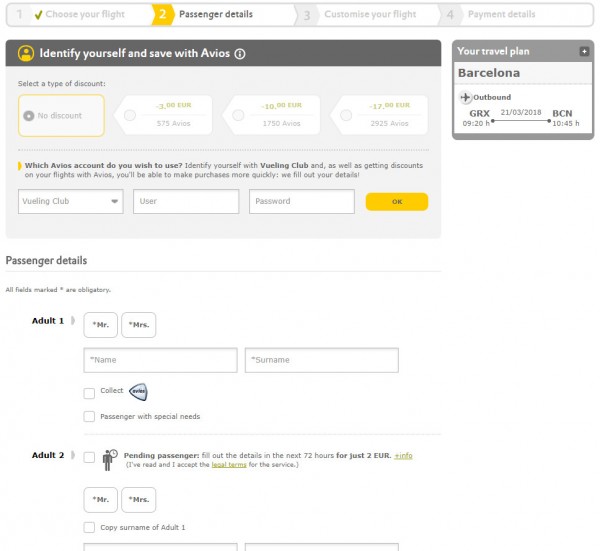Click the BCN arrival airport code
600x551 pixels.
[562, 114]
